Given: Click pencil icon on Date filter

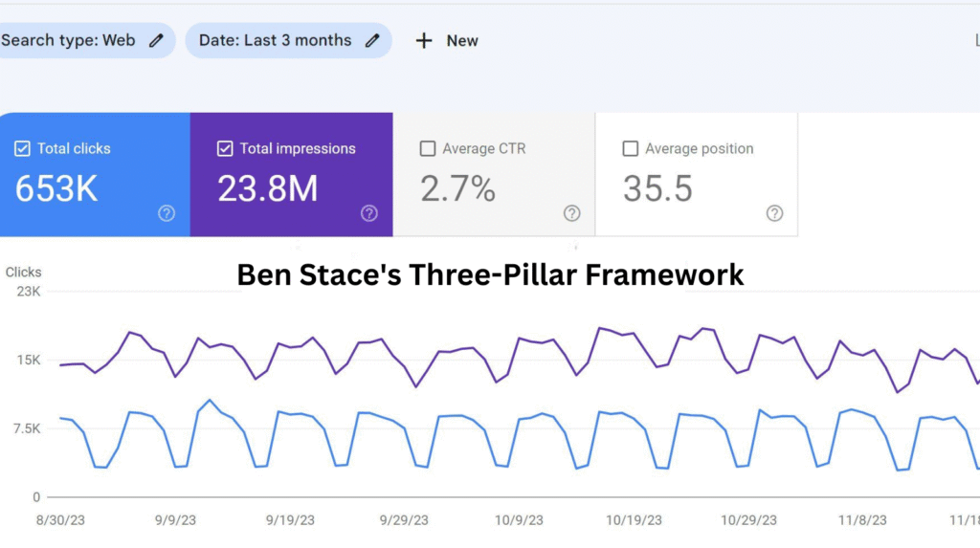Looking at the screenshot, I should 372,40.
